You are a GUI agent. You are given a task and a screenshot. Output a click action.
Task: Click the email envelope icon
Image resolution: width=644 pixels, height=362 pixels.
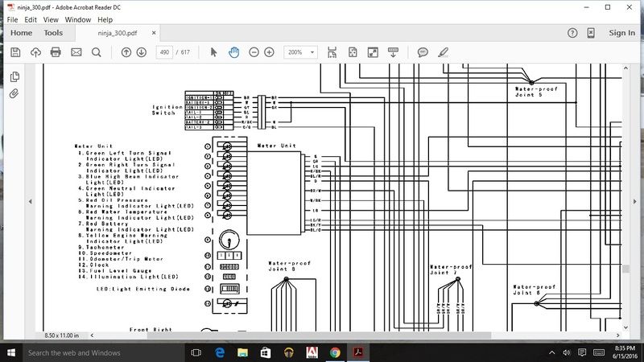(76, 52)
